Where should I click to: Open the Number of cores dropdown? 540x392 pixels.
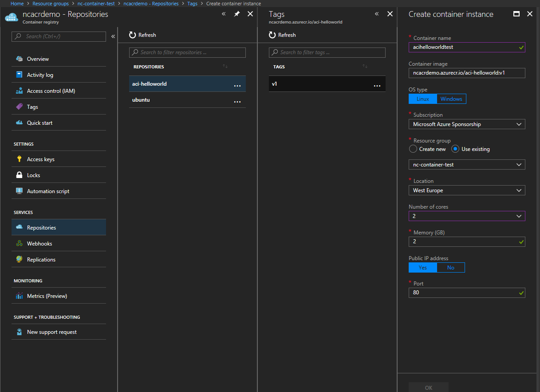pyautogui.click(x=467, y=216)
